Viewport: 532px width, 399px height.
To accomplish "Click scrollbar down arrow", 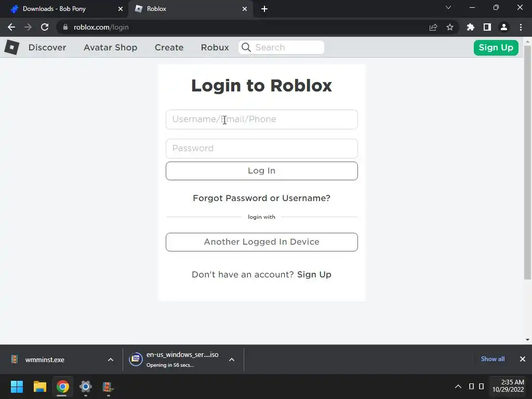I will click(528, 340).
